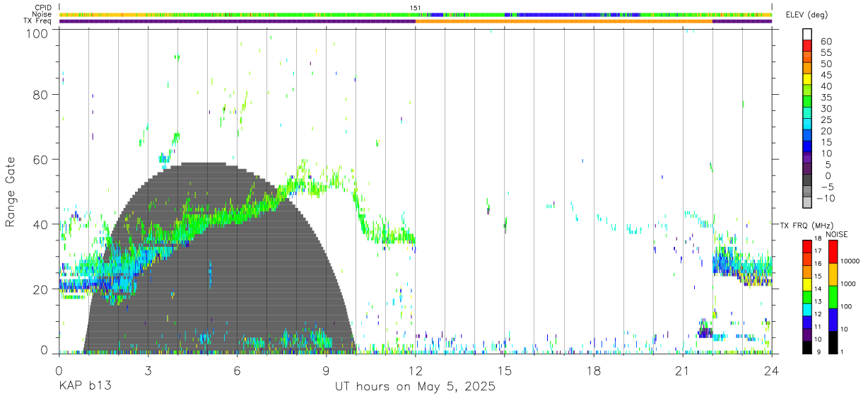Click the 14 tick on TX FRQ scale

tap(818, 289)
